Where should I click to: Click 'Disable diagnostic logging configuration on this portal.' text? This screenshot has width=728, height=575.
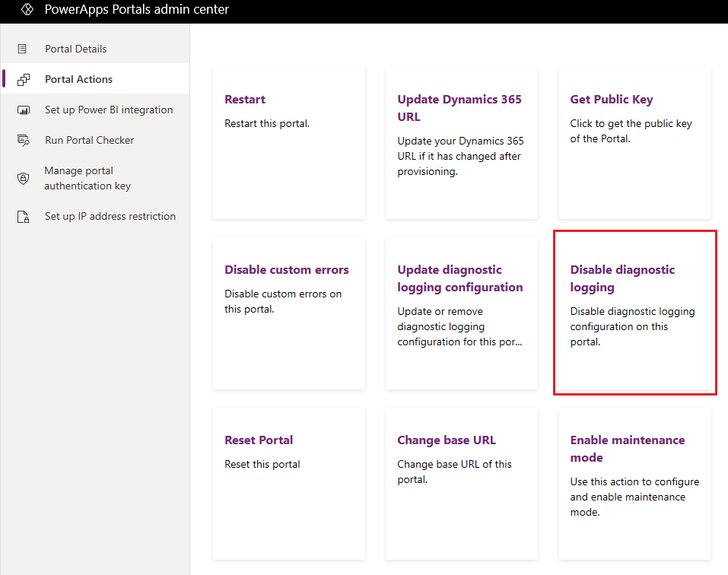coord(632,326)
